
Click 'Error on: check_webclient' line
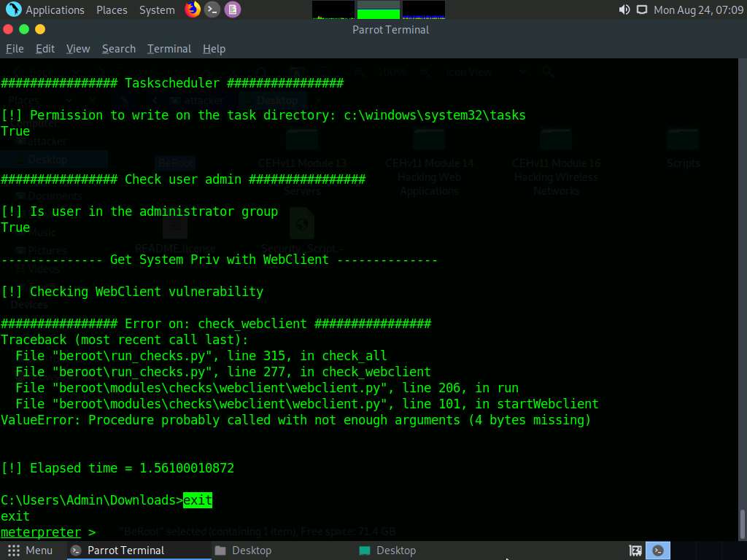tap(216, 324)
